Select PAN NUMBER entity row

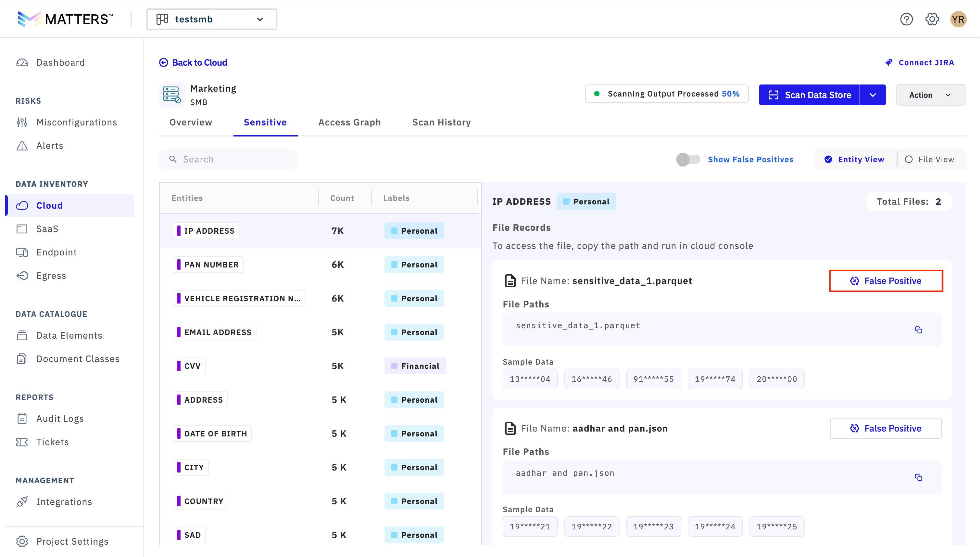(x=320, y=264)
